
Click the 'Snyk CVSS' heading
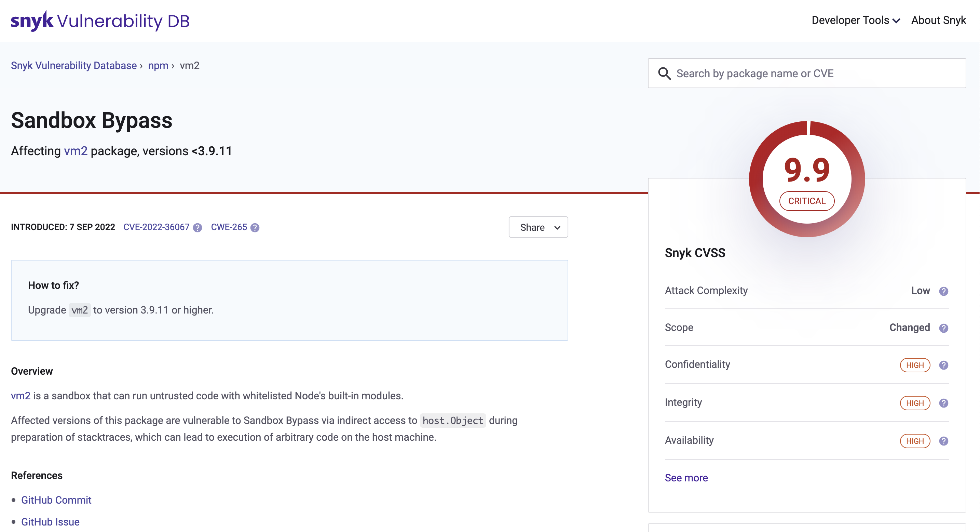pyautogui.click(x=695, y=253)
